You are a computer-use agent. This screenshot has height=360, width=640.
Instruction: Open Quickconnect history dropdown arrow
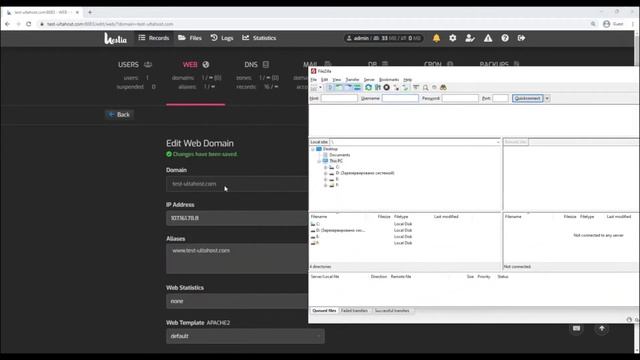coord(547,98)
